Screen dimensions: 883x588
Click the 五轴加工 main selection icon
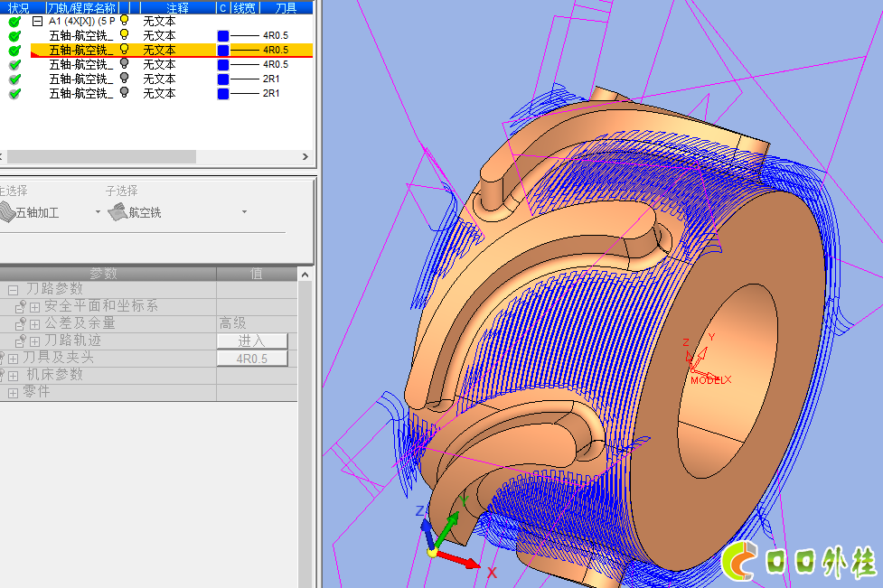pos(7,212)
